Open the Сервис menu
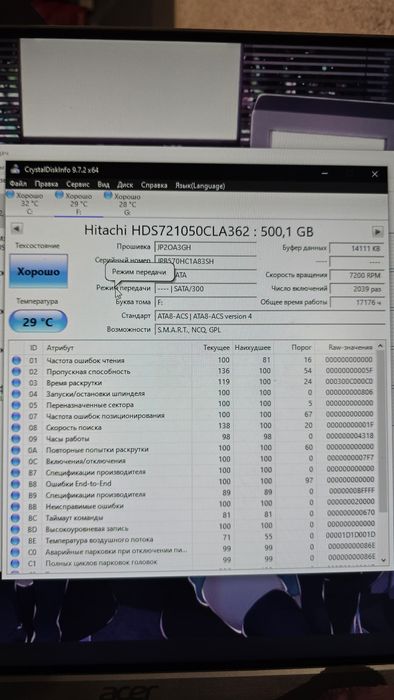Screen dimensions: 394x700 (x=78, y=184)
